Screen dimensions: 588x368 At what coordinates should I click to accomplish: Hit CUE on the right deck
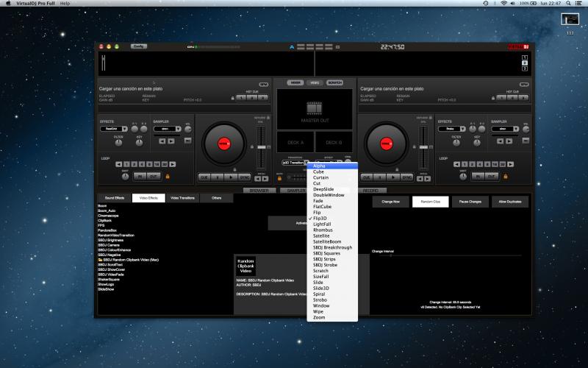click(367, 177)
